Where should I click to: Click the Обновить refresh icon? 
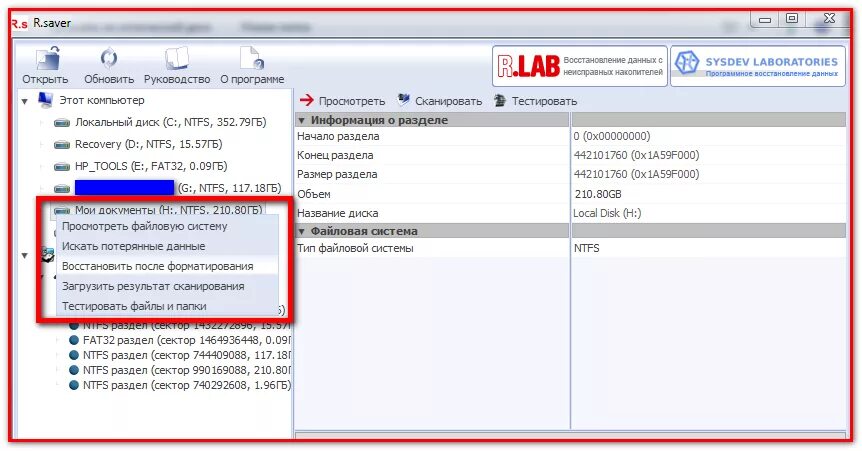(108, 59)
